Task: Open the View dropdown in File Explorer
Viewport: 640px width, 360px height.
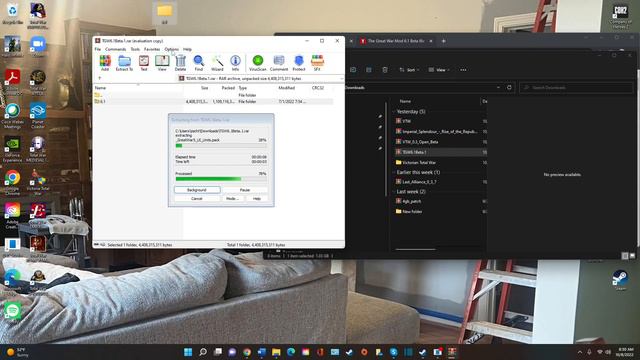Action: pos(439,70)
